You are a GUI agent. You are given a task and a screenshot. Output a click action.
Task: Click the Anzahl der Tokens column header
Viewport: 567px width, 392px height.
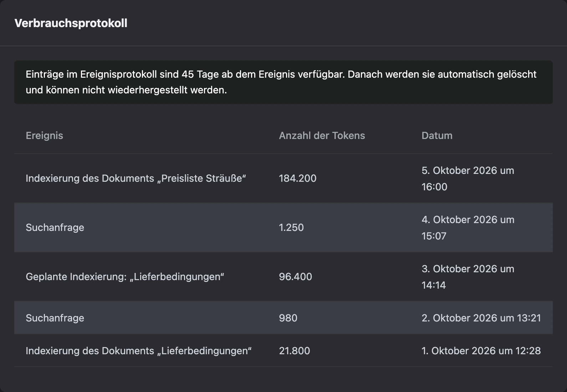tap(322, 135)
